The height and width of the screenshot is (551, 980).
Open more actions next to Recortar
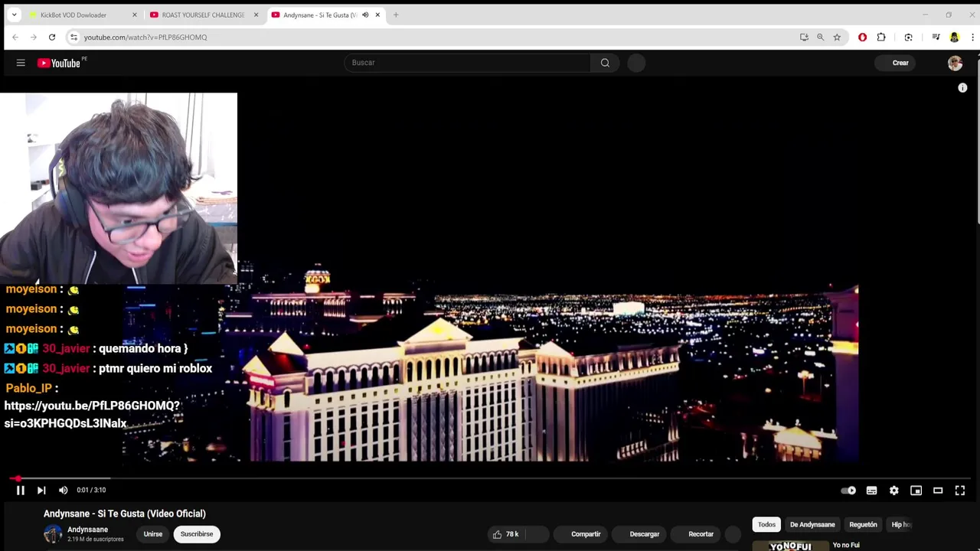[x=733, y=534]
